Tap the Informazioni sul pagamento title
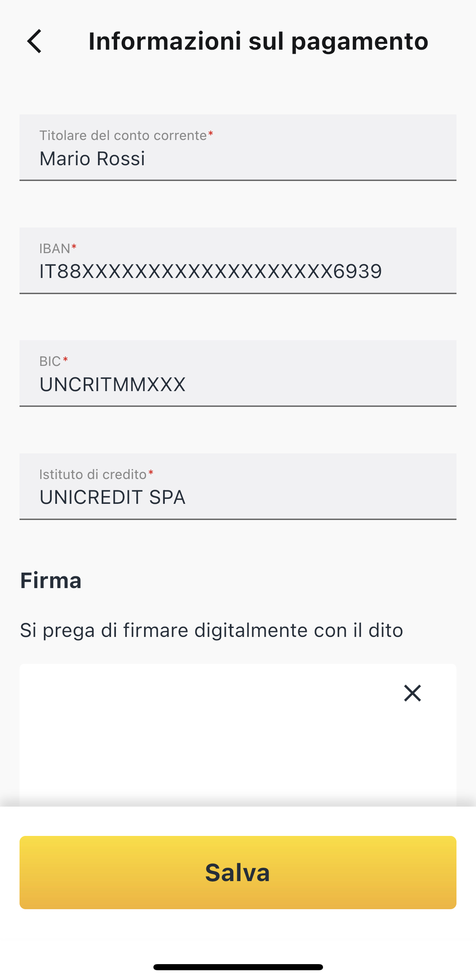The image size is (476, 980). point(258,41)
